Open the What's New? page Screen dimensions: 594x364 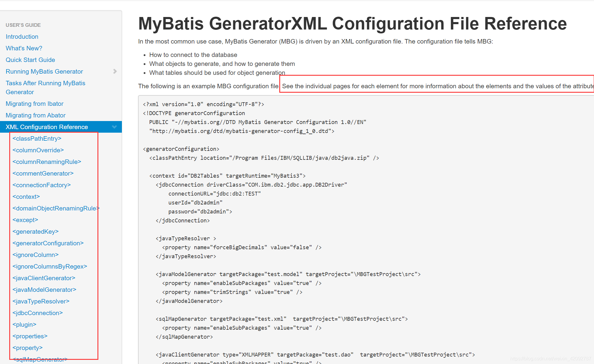pos(24,48)
